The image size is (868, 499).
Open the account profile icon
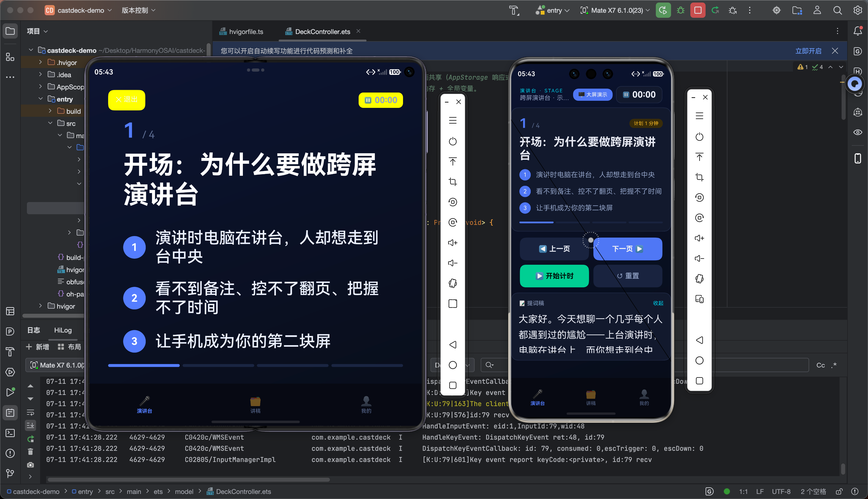tap(817, 10)
